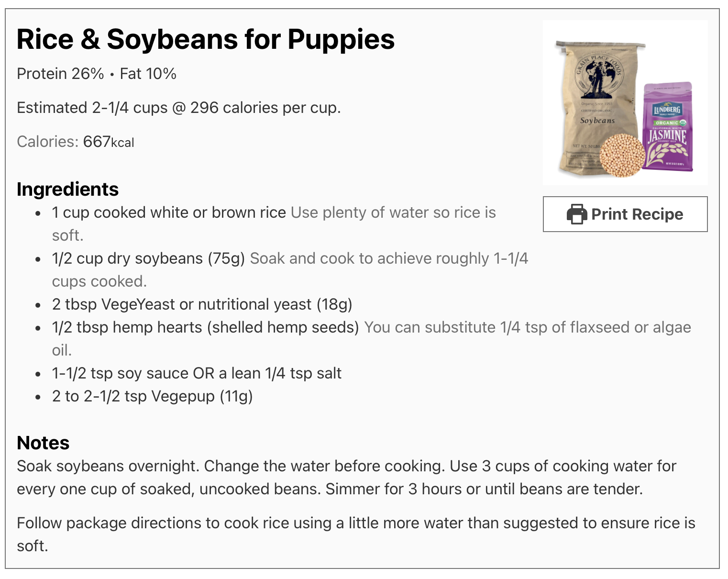Select the 1/2 cup dry soybeans ingredient
The width and height of the screenshot is (728, 579).
tap(148, 258)
